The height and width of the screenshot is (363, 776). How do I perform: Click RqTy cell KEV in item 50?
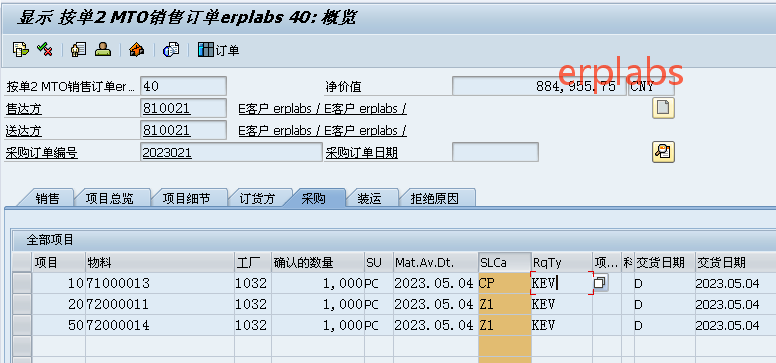[562, 325]
